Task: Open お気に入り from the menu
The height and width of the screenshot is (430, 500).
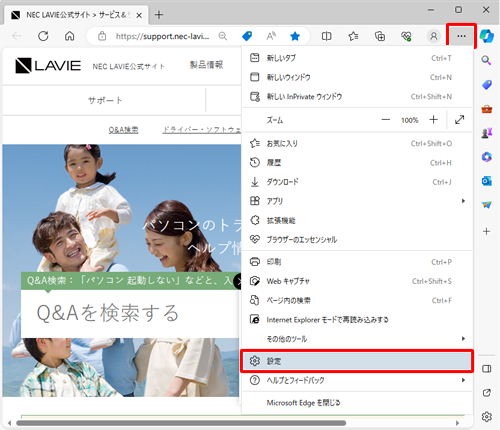Action: pyautogui.click(x=357, y=144)
